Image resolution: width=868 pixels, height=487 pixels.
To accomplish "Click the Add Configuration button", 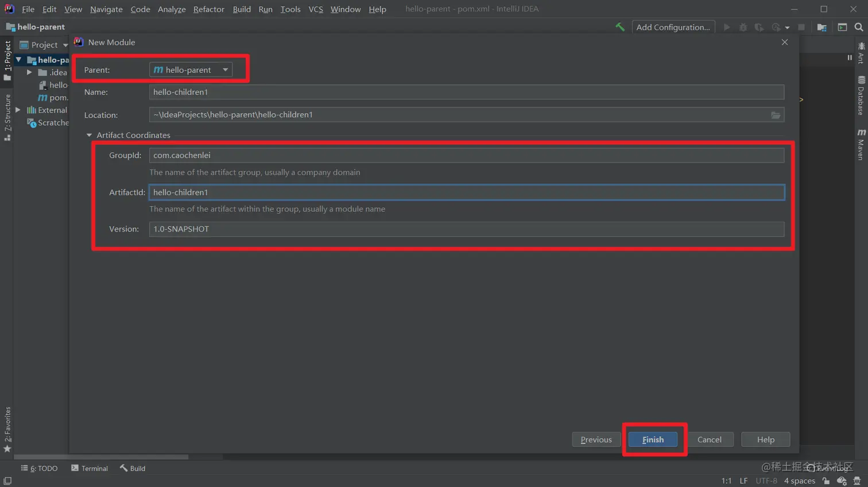I will tap(673, 27).
